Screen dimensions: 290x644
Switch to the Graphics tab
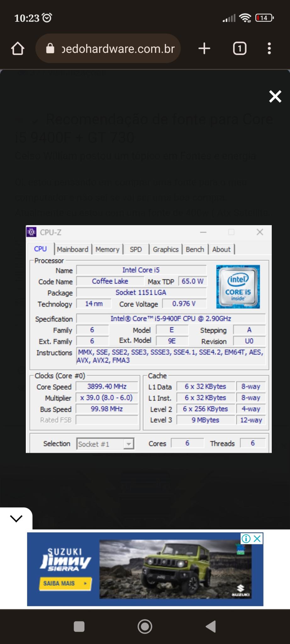click(166, 249)
